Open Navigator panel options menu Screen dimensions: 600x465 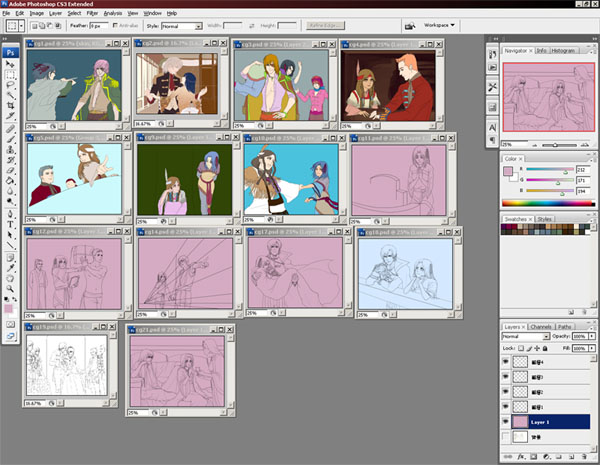tap(592, 51)
